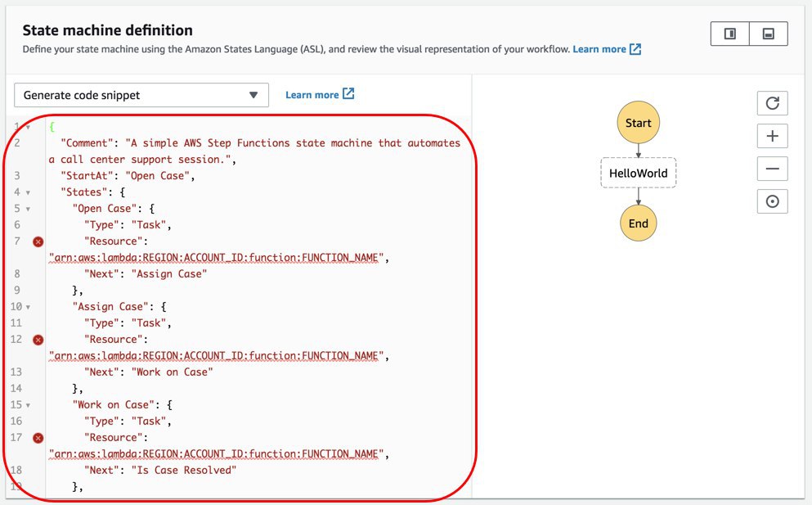This screenshot has height=505, width=812.
Task: Select the End node in graph
Action: tap(638, 223)
